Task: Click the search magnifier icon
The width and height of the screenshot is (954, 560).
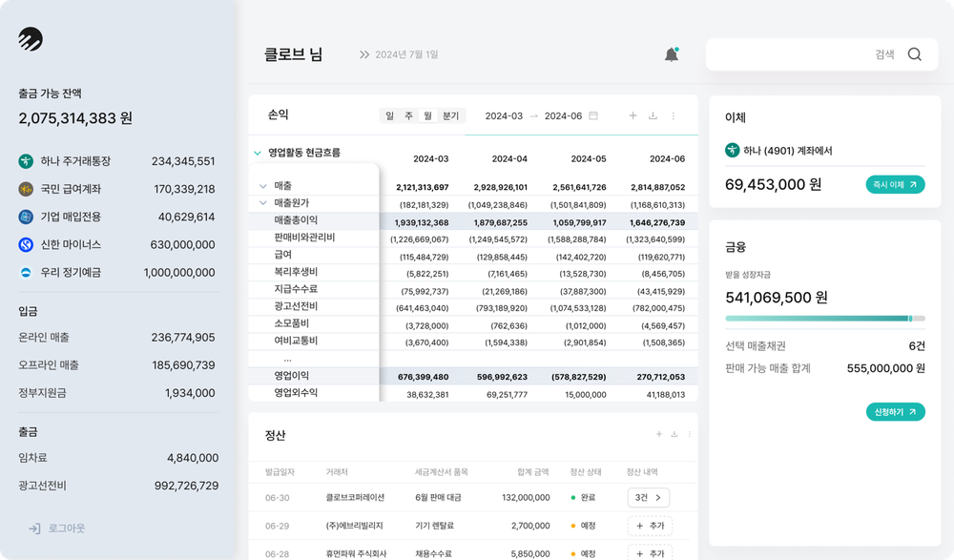Action: pyautogui.click(x=915, y=54)
